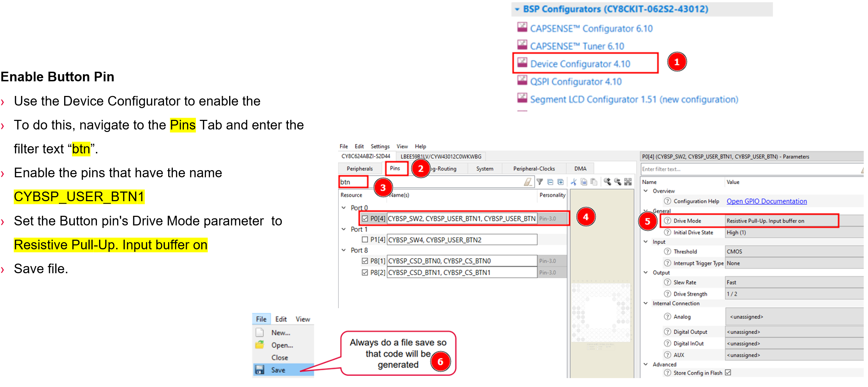Enable the P1[4] pin checkbox
Image resolution: width=868 pixels, height=387 pixels.
[365, 240]
